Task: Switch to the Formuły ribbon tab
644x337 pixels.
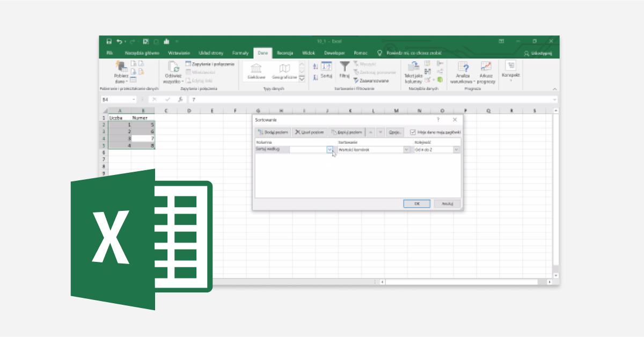Action: tap(240, 53)
